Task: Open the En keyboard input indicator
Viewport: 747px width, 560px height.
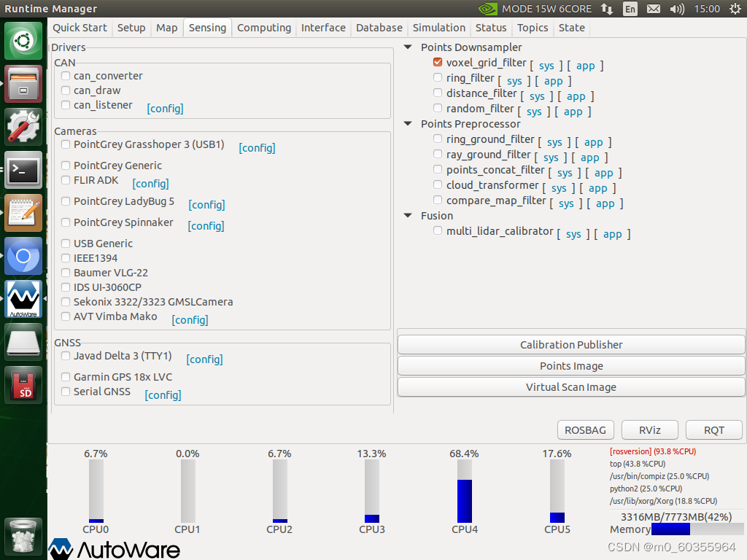Action: coord(630,9)
